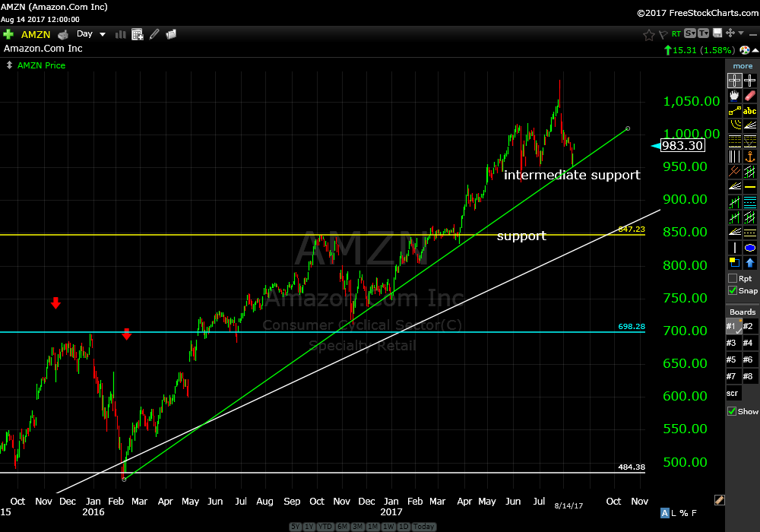This screenshot has height=532, width=760.
Task: Switch to board #5
Action: coord(733,359)
